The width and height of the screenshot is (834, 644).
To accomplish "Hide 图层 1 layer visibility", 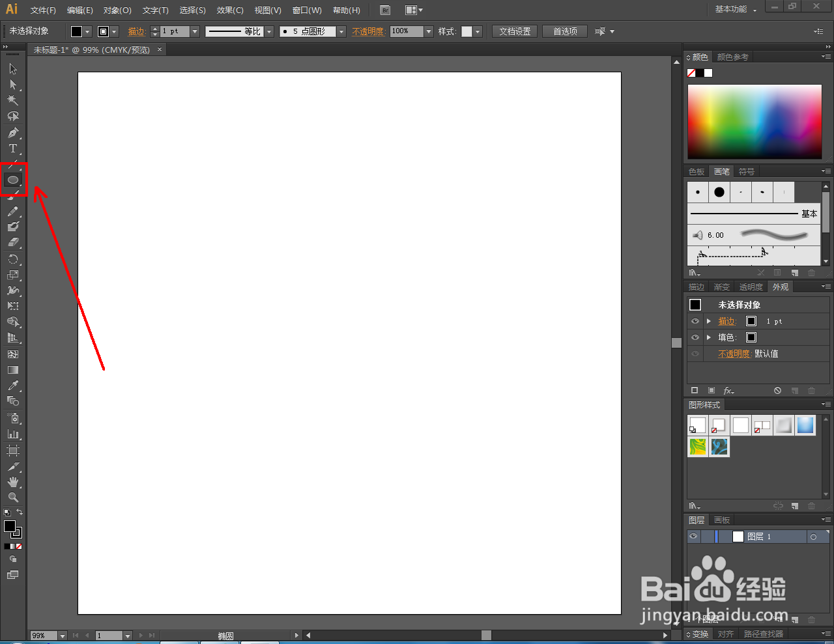I will 693,537.
